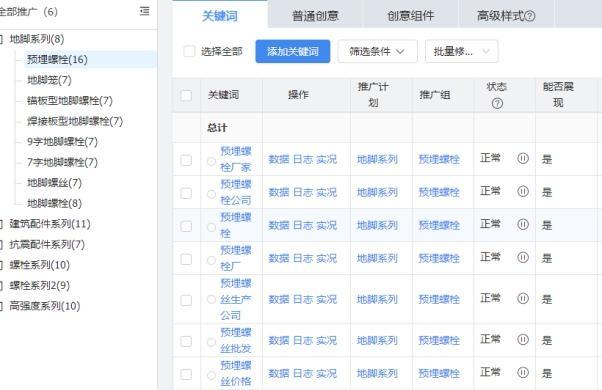This screenshot has height=390, width=602.
Task: Expand the 螺栓系列(10) tree node
Action: tap(1, 265)
